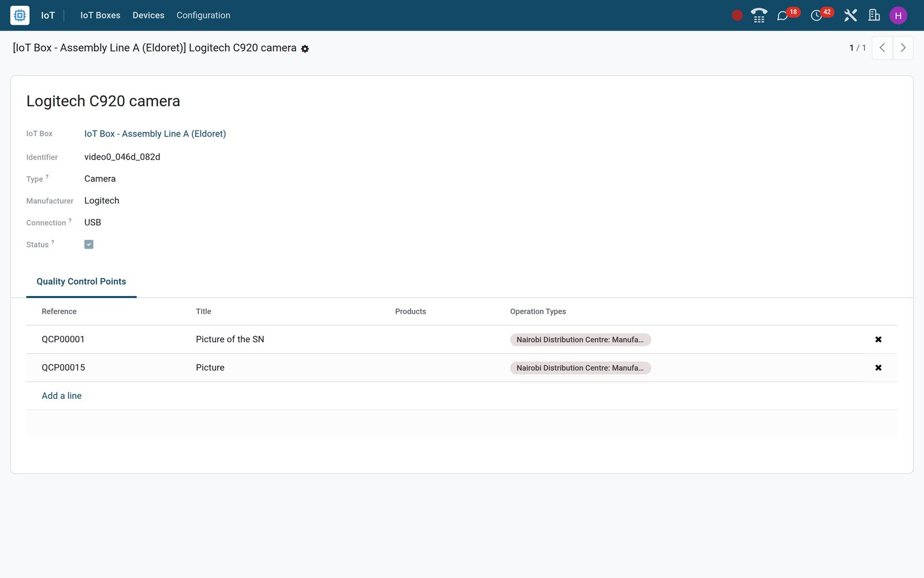Screen dimensions: 924x578
Task: Click the 1 / 1 pager counter
Action: pos(858,48)
